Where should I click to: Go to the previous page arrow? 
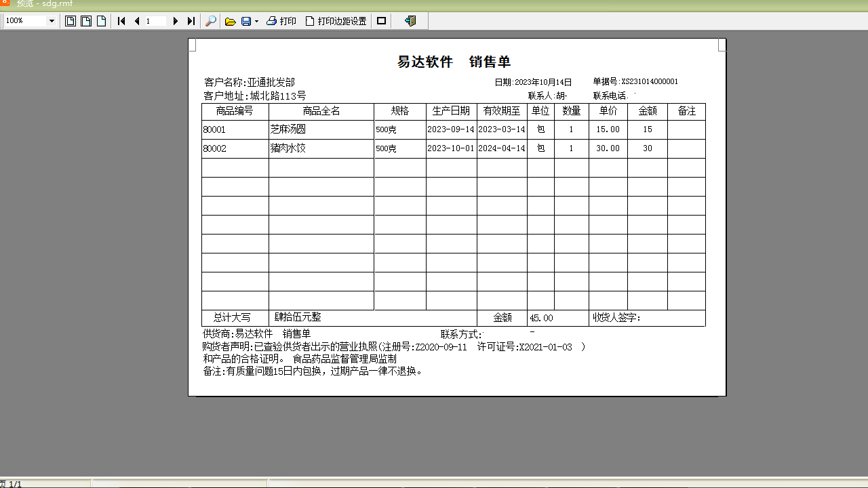pos(136,21)
